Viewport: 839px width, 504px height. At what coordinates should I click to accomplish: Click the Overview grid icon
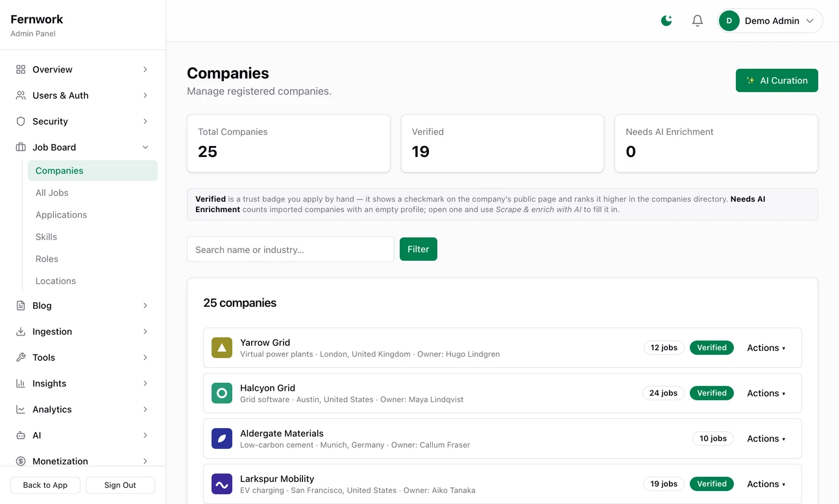point(21,69)
